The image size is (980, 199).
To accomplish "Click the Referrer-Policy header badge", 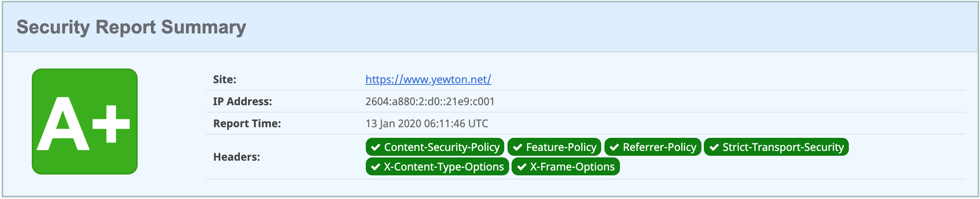I will coord(653,147).
